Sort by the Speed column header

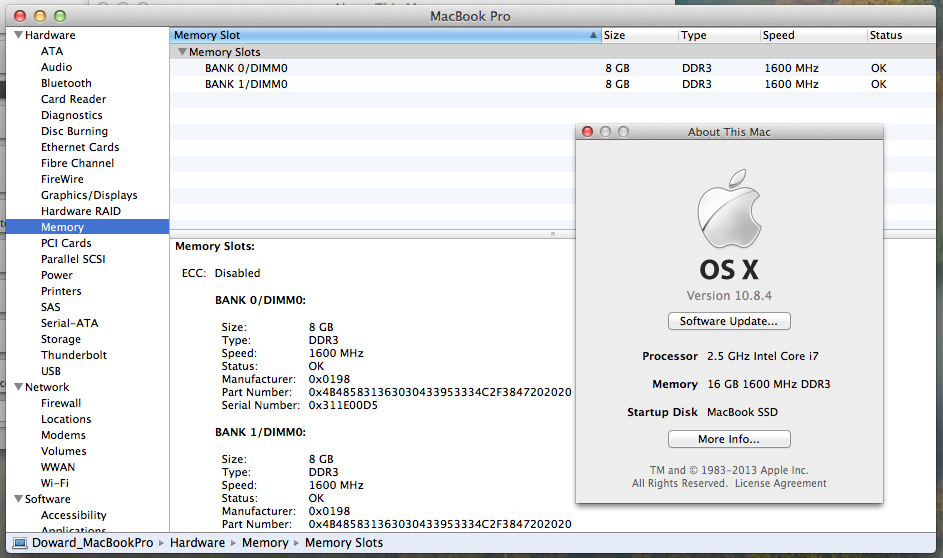point(812,35)
